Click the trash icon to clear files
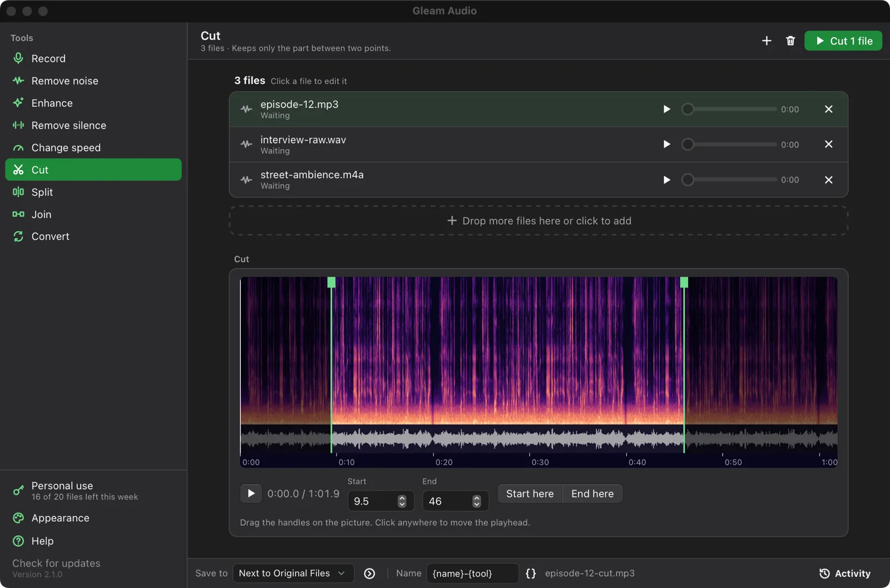Viewport: 890px width, 588px height. coord(790,41)
